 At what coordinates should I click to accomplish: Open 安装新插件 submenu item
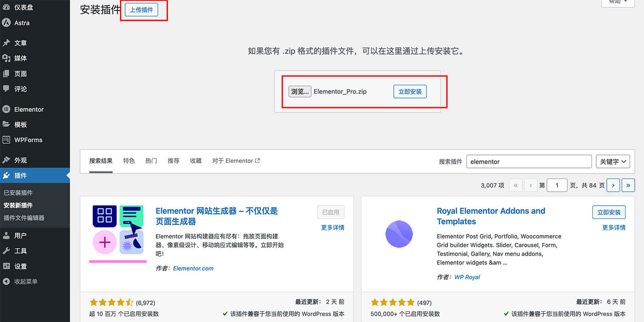[18, 205]
